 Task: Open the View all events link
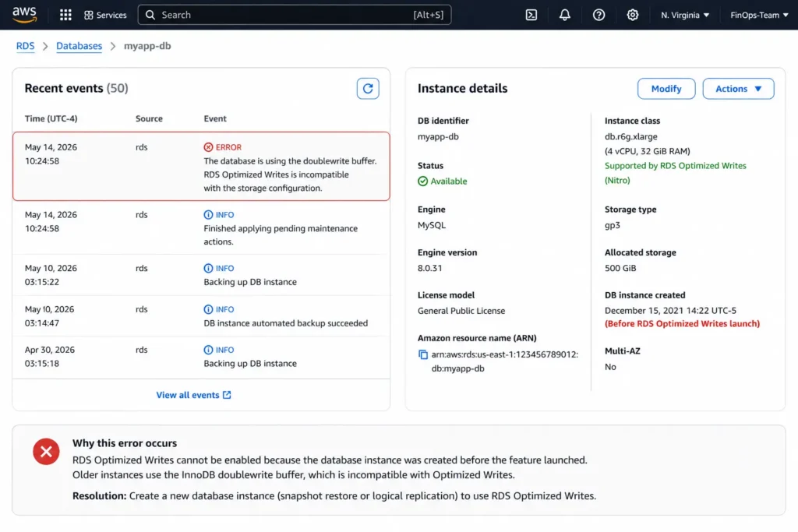click(193, 395)
